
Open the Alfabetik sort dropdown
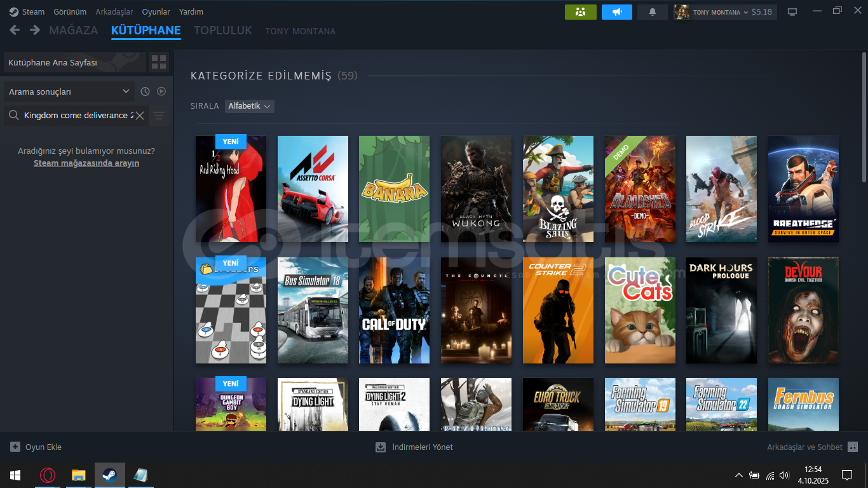click(x=250, y=106)
